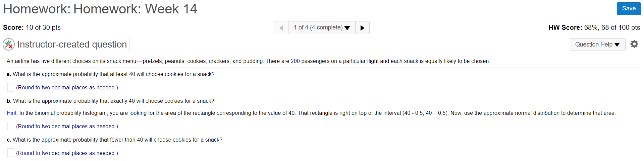Click the Save button
The image size is (644, 161).
click(x=629, y=9)
